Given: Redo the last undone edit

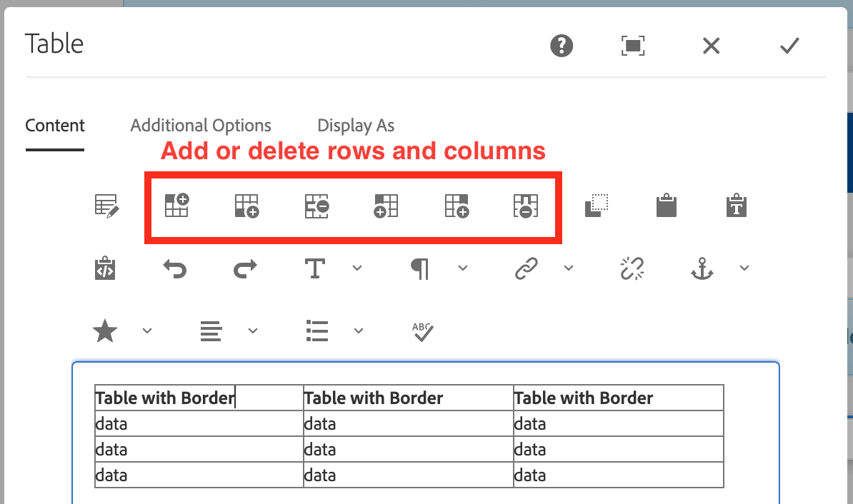Looking at the screenshot, I should tap(245, 268).
